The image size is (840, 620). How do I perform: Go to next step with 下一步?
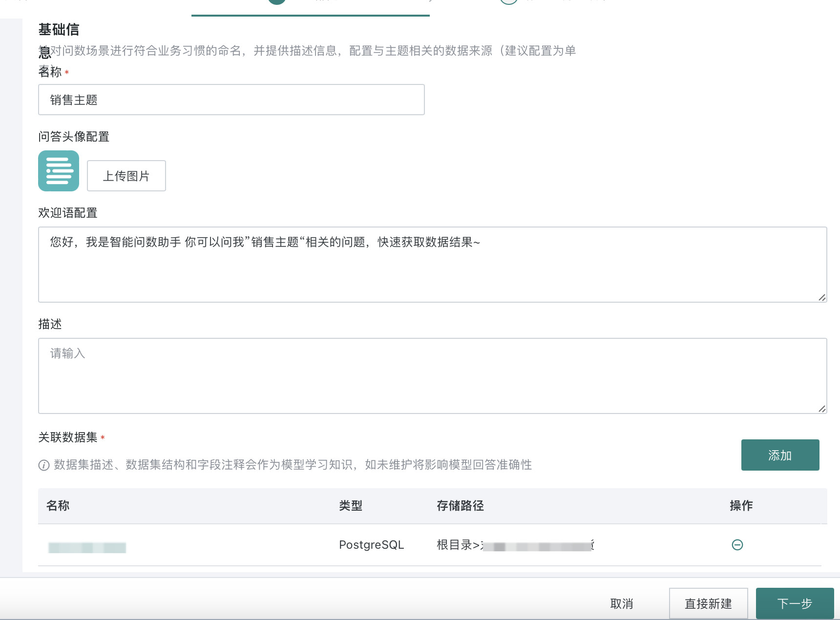click(795, 604)
